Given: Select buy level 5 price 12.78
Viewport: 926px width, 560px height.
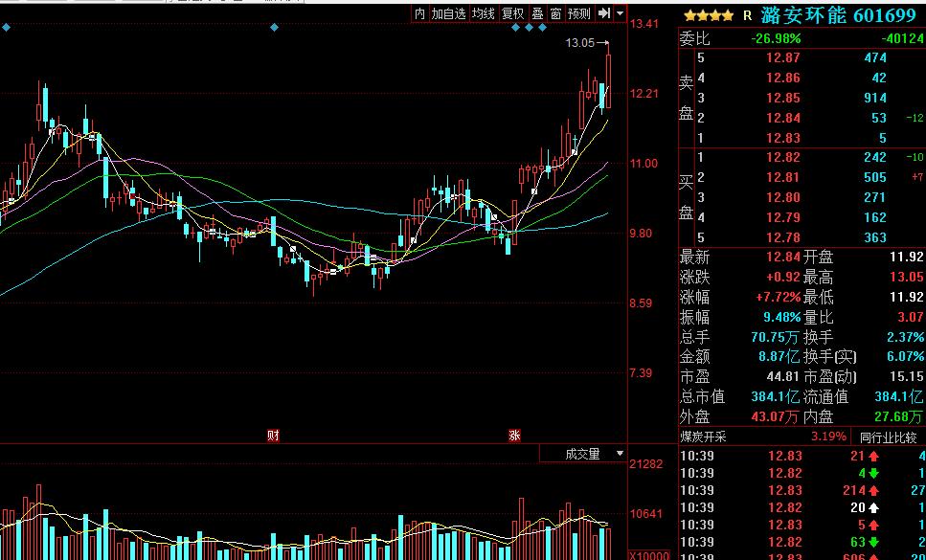Looking at the screenshot, I should click(x=783, y=237).
